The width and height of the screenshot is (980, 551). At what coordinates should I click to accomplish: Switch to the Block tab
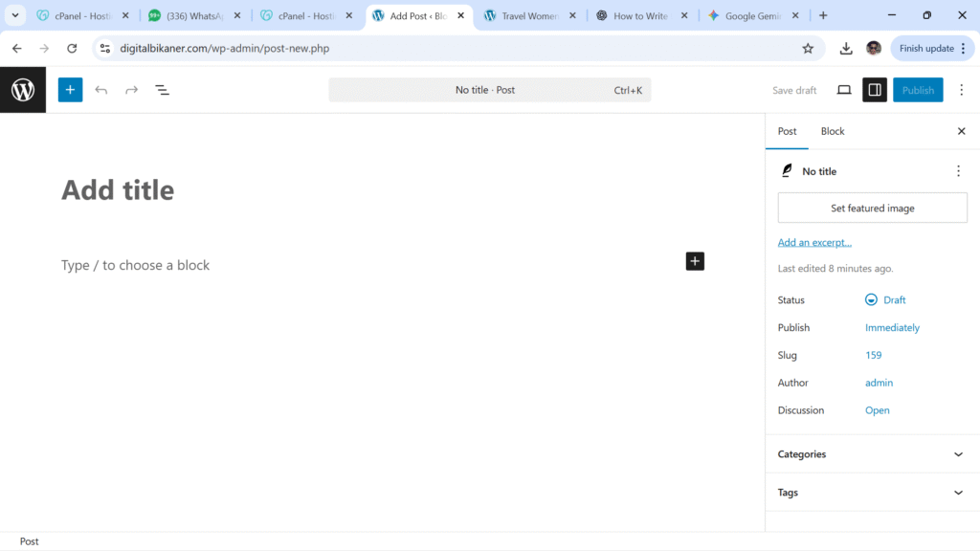[x=833, y=131]
